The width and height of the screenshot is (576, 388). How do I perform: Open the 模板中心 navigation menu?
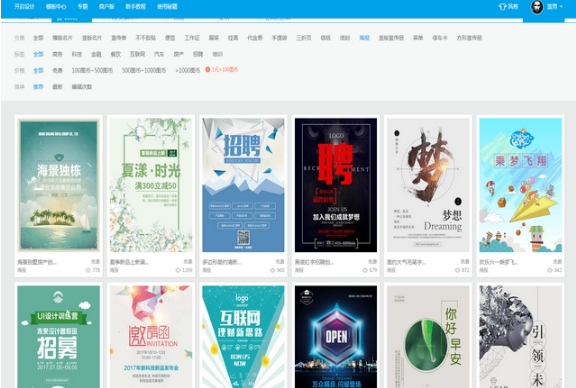[56, 7]
